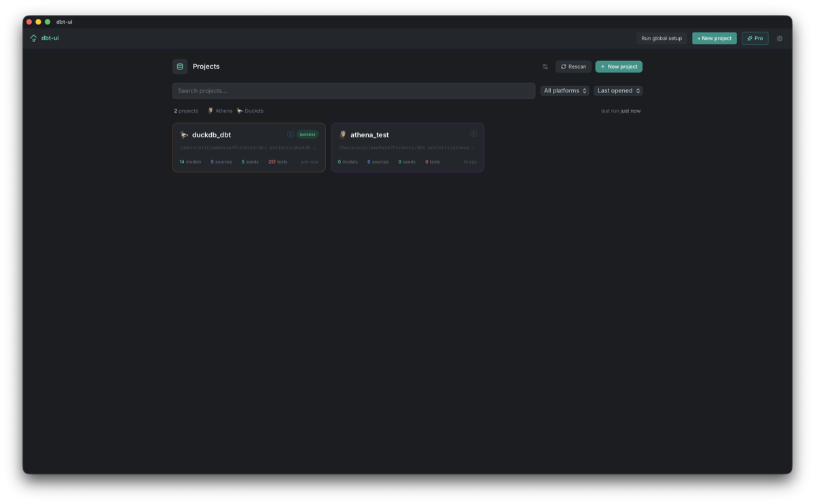Click the number 2 badge on athena_test
Image resolution: width=815 pixels, height=504 pixels.
point(473,133)
